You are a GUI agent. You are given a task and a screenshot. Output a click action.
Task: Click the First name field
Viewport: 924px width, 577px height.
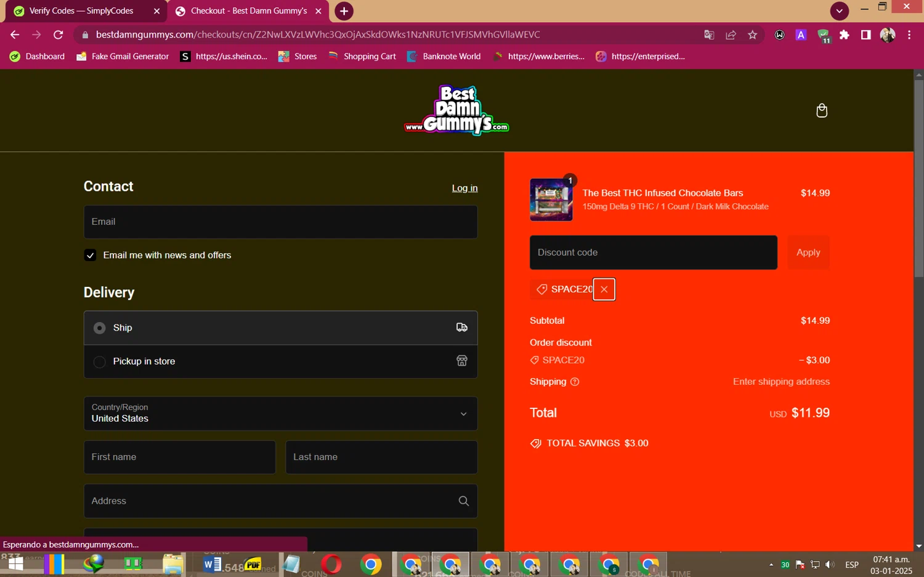(x=179, y=457)
